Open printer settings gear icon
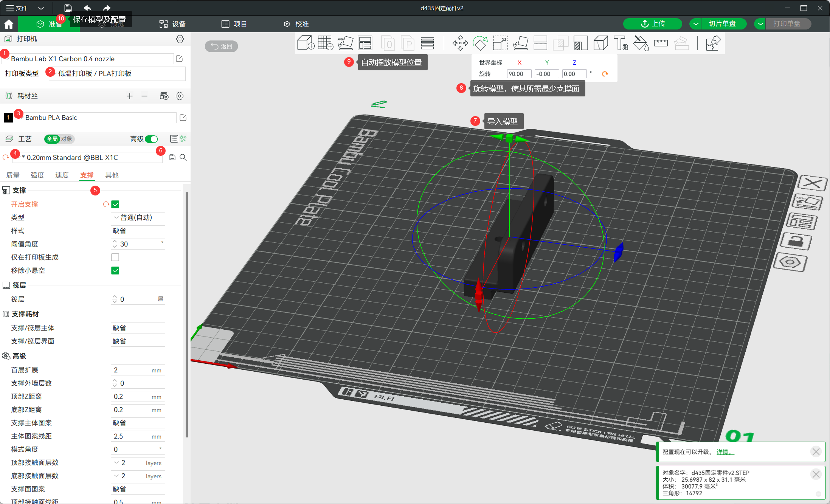 (180, 39)
